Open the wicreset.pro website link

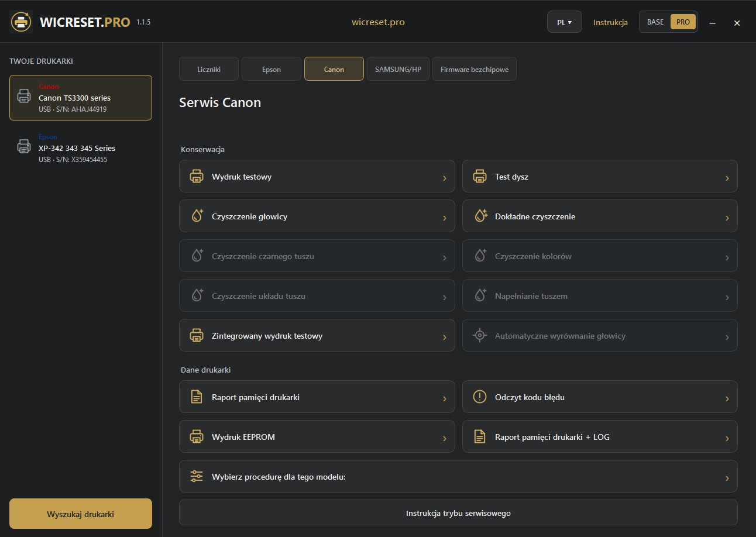tap(378, 22)
